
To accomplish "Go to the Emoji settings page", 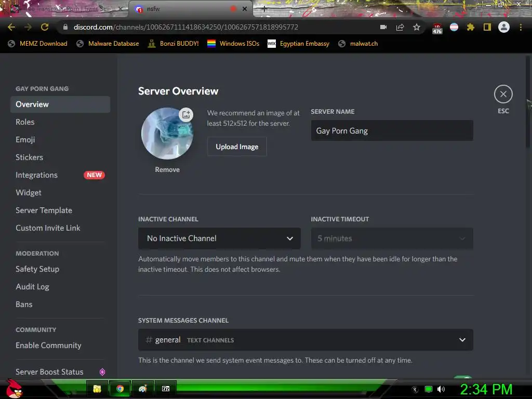I will pyautogui.click(x=60, y=139).
